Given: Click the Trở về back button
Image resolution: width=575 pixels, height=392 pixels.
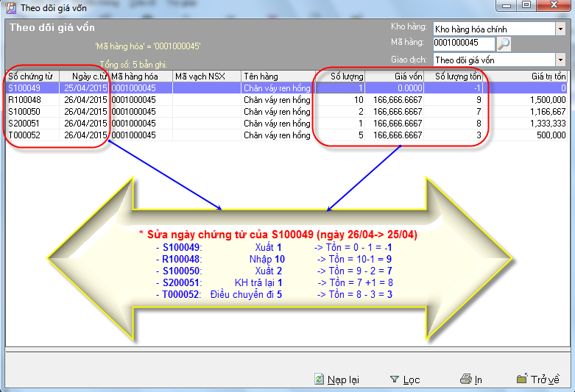Looking at the screenshot, I should click(x=538, y=379).
